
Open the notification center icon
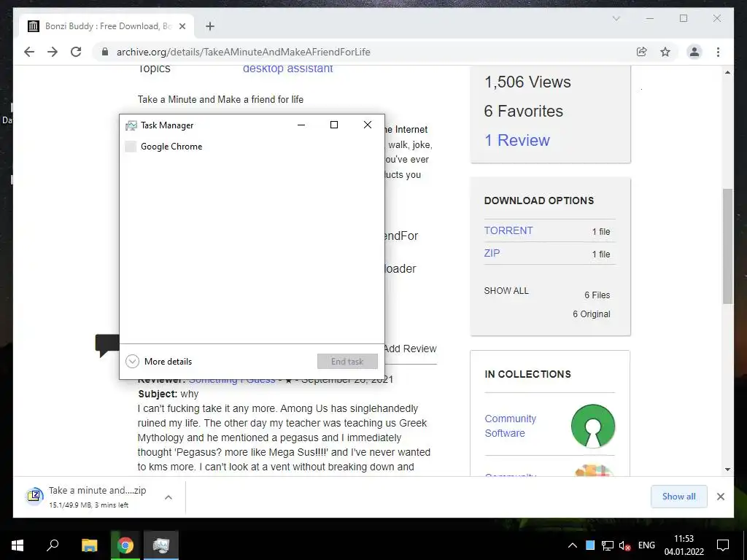(x=723, y=545)
